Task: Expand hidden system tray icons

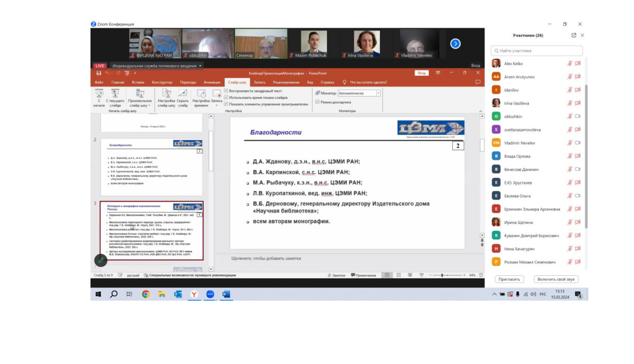Action: pyautogui.click(x=495, y=295)
